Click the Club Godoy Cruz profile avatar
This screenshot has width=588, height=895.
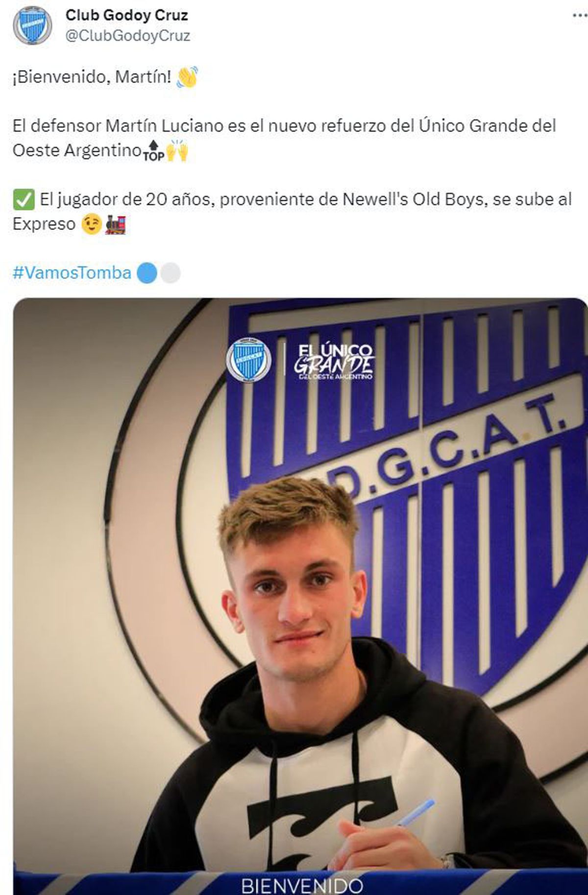32,25
